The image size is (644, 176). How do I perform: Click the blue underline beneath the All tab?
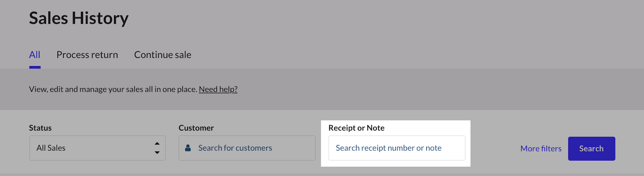point(35,67)
